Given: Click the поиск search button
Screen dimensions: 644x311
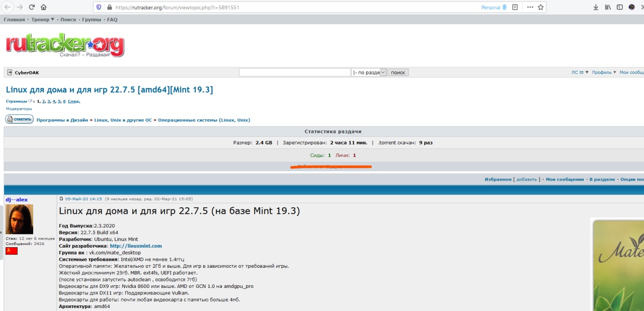Looking at the screenshot, I should (x=398, y=72).
